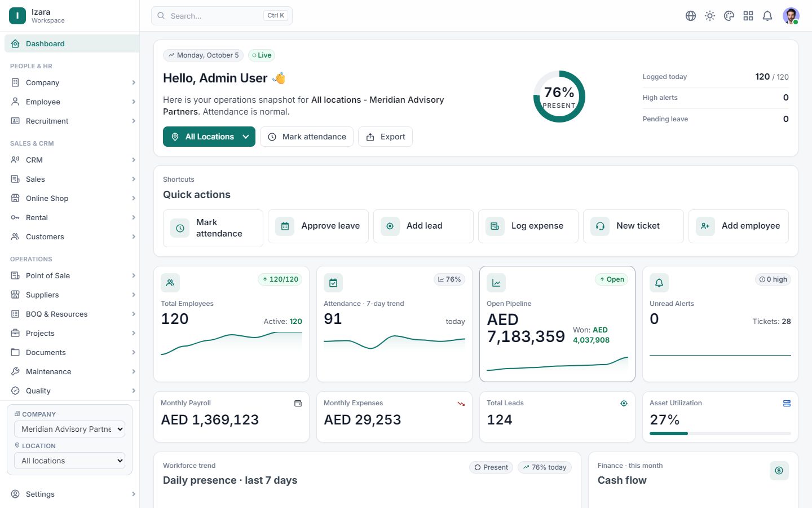Click the Cash flow dollar icon

tap(779, 471)
